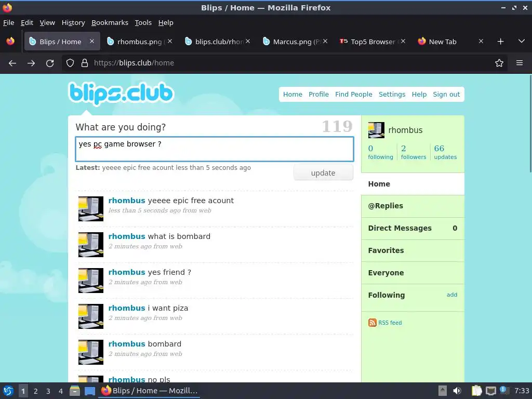View the 0 following count
Screen dimensions: 532x399
380,152
